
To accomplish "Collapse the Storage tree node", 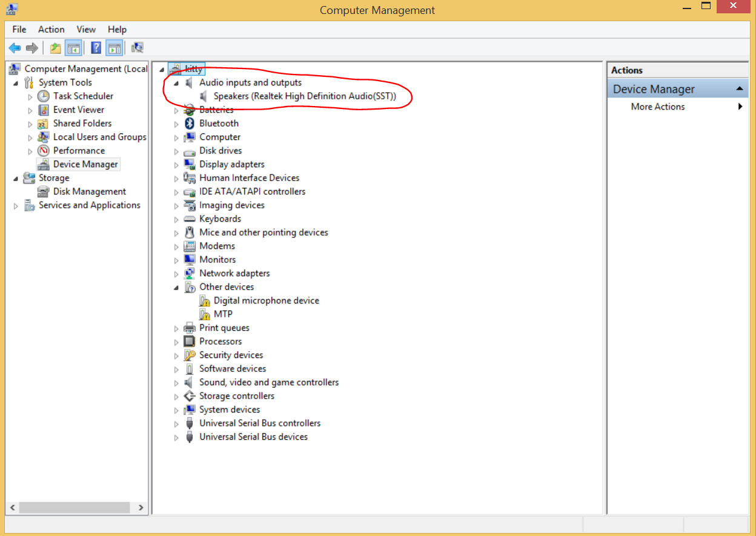I will pyautogui.click(x=16, y=179).
